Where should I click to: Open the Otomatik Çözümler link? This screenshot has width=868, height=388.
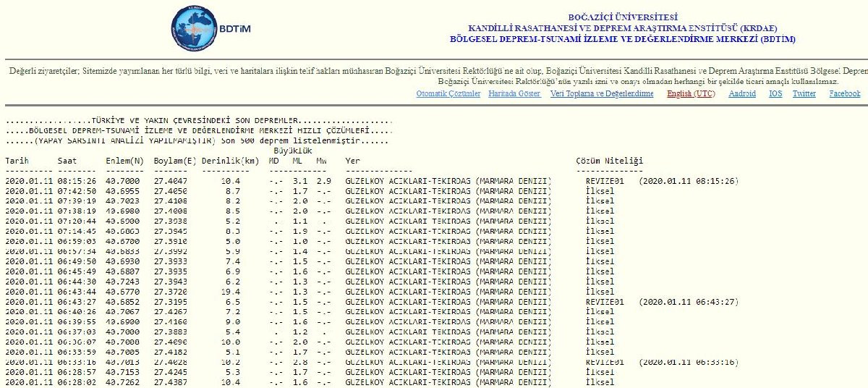click(448, 93)
